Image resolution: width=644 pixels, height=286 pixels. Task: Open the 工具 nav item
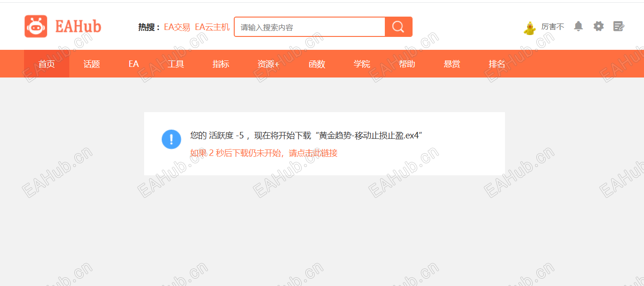[x=176, y=64]
